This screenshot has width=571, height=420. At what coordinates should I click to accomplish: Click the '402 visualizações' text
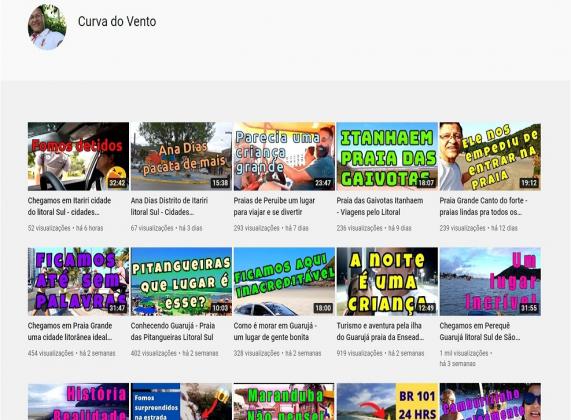click(x=154, y=353)
